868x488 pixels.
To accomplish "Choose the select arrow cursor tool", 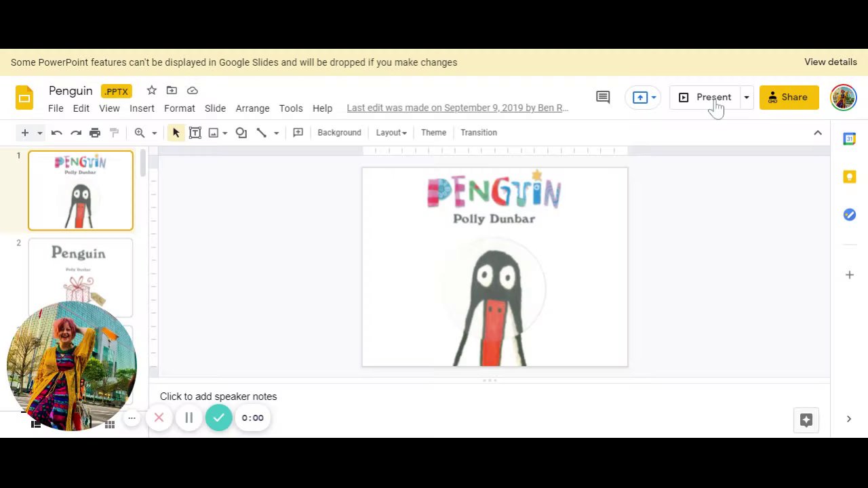I will [x=176, y=133].
